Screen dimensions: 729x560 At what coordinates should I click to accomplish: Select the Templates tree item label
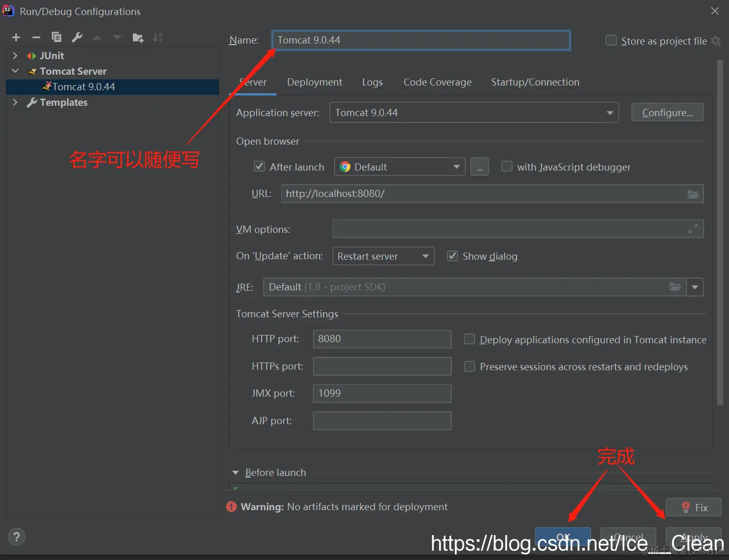pos(64,102)
